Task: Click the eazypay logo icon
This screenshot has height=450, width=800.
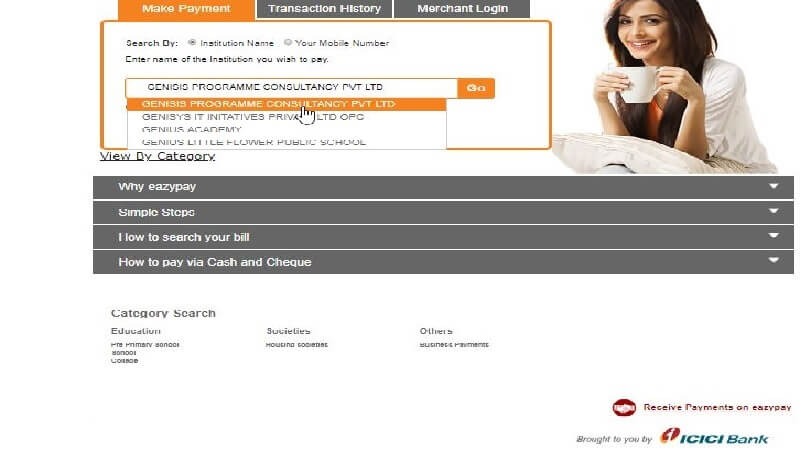Action: coord(624,408)
